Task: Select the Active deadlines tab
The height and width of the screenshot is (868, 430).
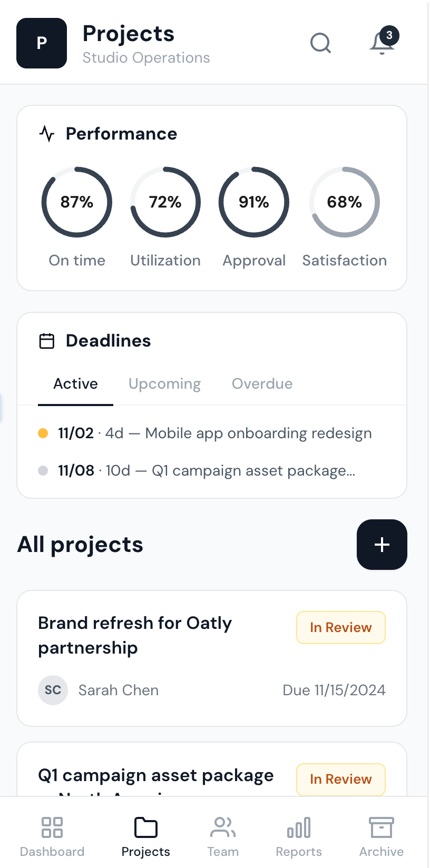Action: [x=75, y=384]
